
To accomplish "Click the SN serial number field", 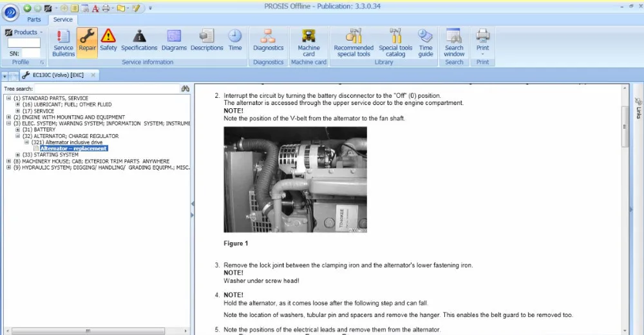I will click(31, 53).
